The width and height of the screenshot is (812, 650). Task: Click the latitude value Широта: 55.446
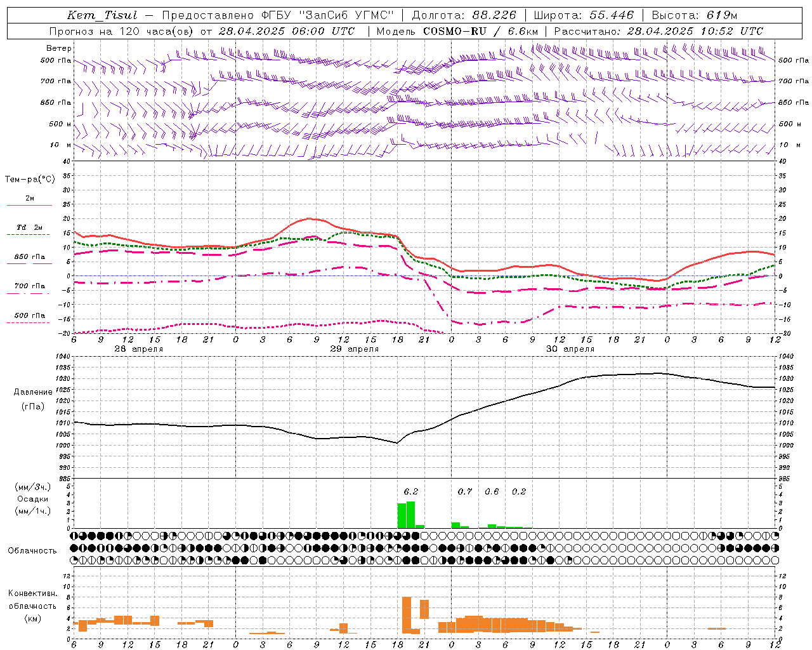[584, 15]
